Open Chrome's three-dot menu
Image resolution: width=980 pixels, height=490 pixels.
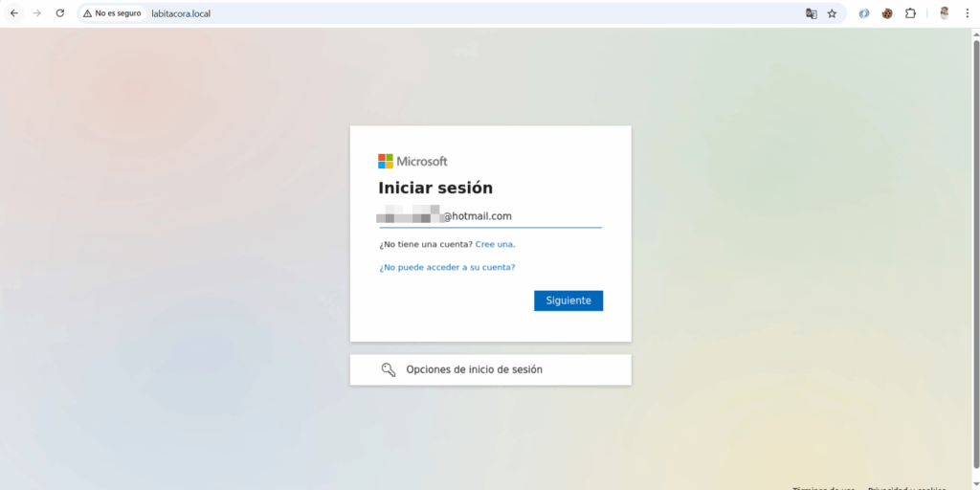point(967,13)
